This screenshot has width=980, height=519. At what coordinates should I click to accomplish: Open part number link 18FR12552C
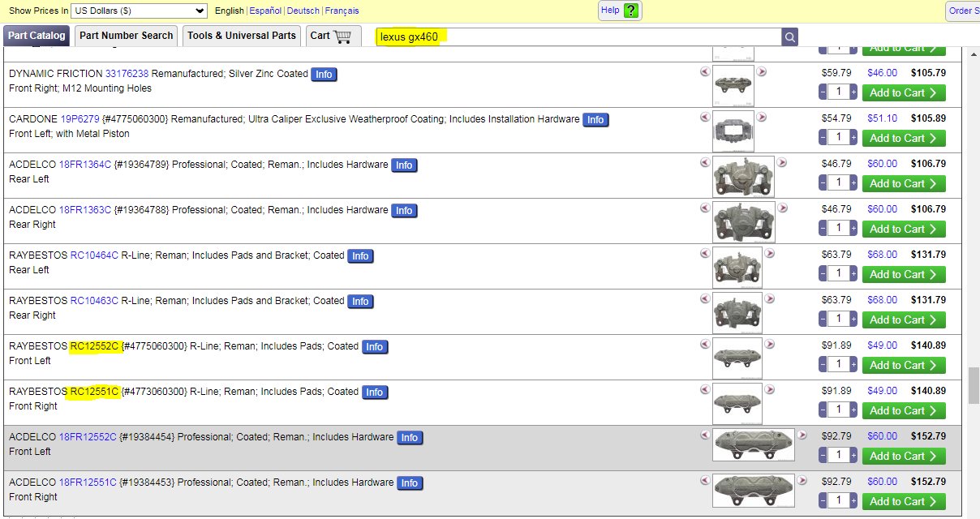click(x=88, y=436)
